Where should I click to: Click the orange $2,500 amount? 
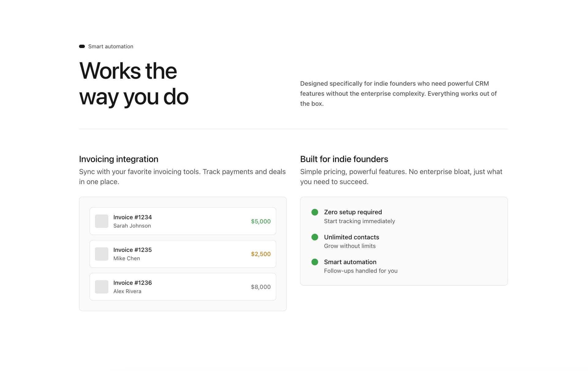pyautogui.click(x=261, y=254)
